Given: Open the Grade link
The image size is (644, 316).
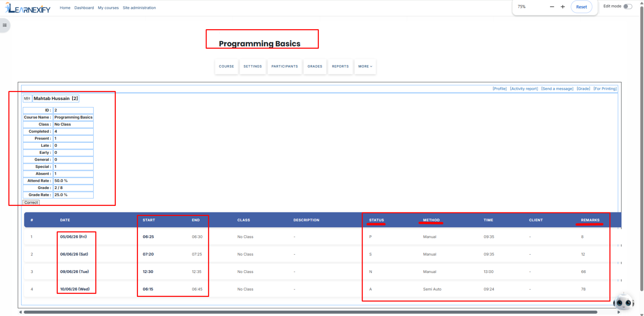Looking at the screenshot, I should 583,89.
